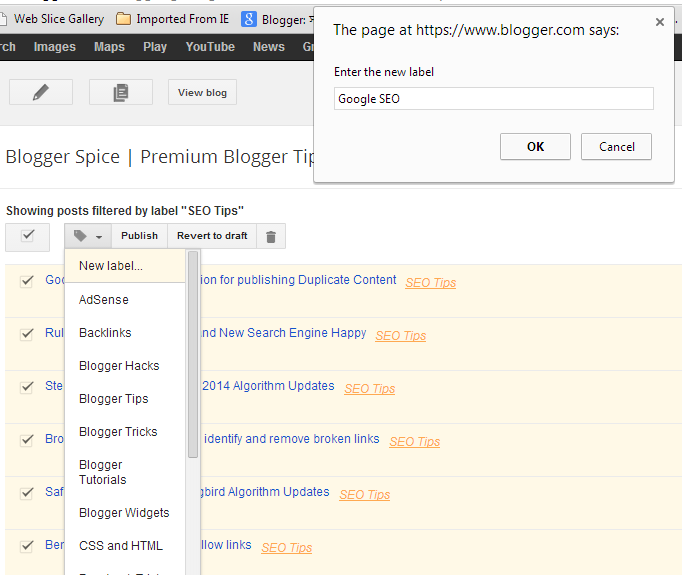Click the new label text field
This screenshot has height=575, width=682.
click(494, 99)
